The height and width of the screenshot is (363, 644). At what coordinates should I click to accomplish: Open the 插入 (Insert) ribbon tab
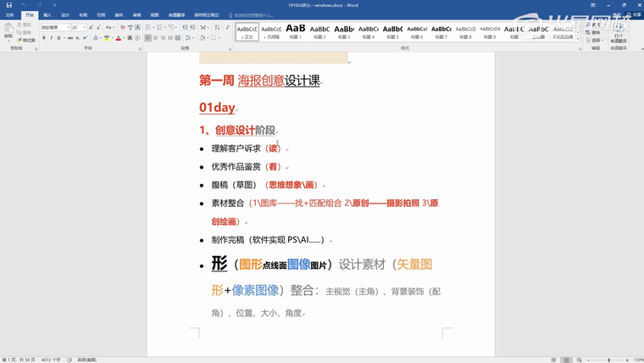[x=47, y=14]
